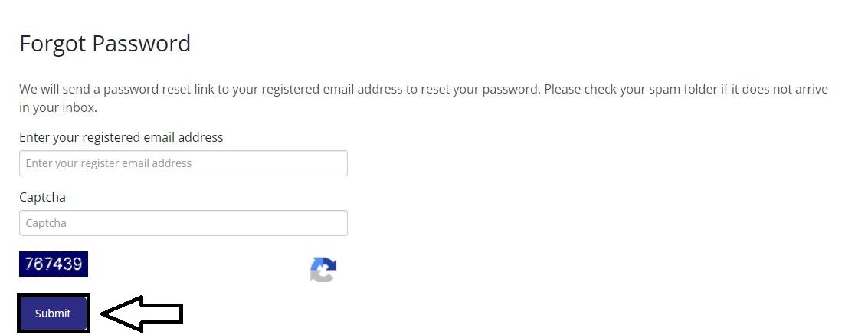
Task: Click the word "Forgot" in the title
Action: (53, 44)
